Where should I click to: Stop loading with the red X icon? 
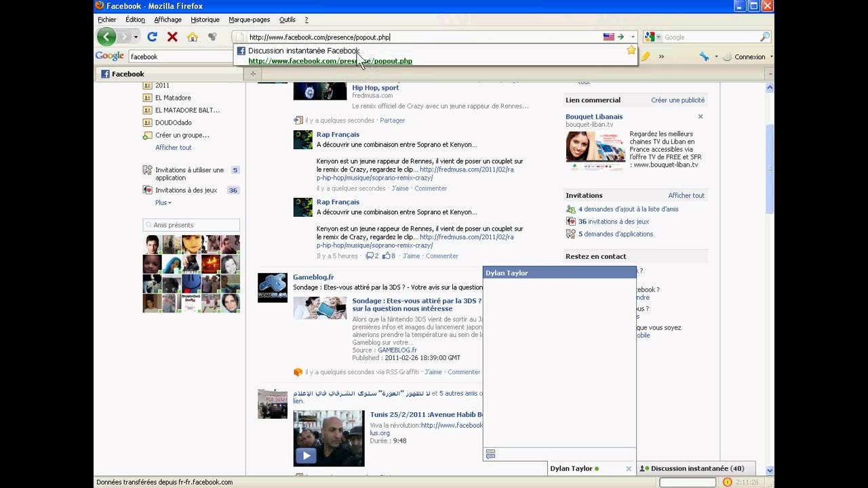[x=172, y=37]
